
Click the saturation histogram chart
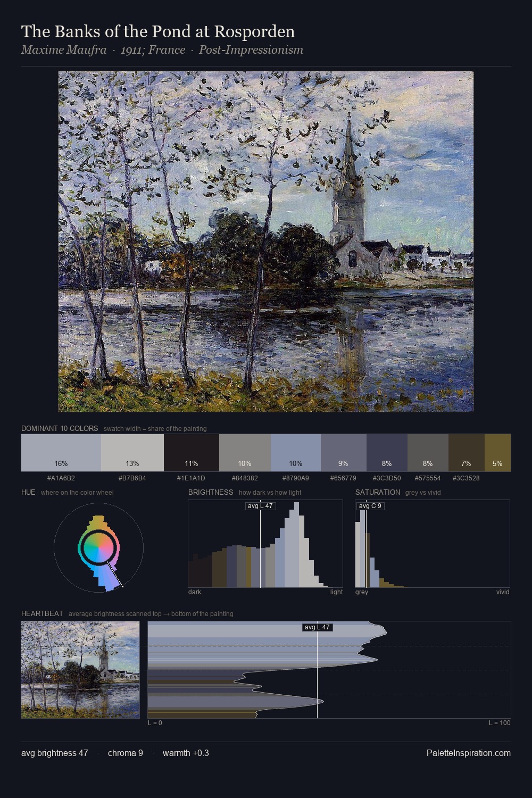433,544
